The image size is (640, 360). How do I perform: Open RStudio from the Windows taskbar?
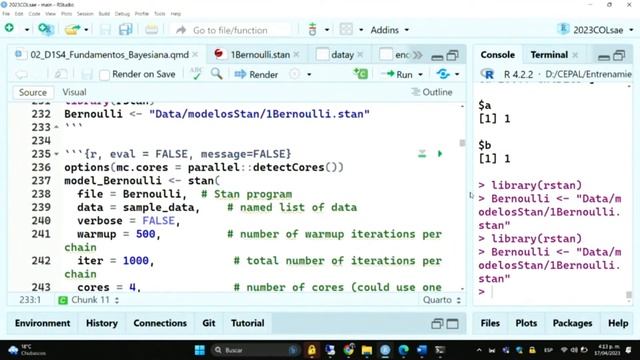385,350
